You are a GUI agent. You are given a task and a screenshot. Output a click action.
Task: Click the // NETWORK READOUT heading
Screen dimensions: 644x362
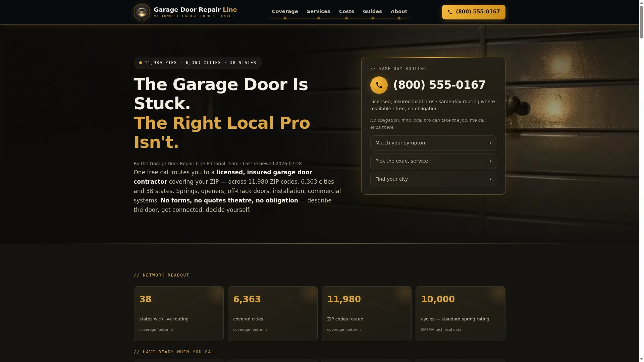click(161, 275)
